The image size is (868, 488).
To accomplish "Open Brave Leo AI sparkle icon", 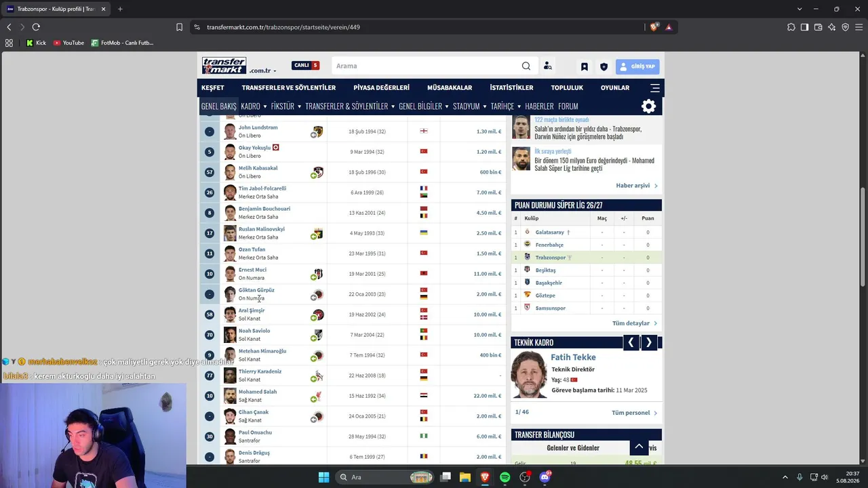I will point(831,27).
